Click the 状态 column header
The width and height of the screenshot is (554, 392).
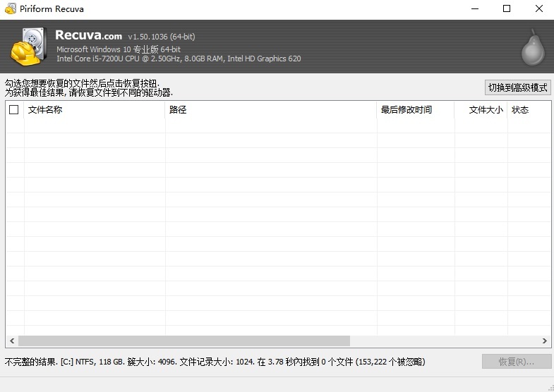point(526,110)
